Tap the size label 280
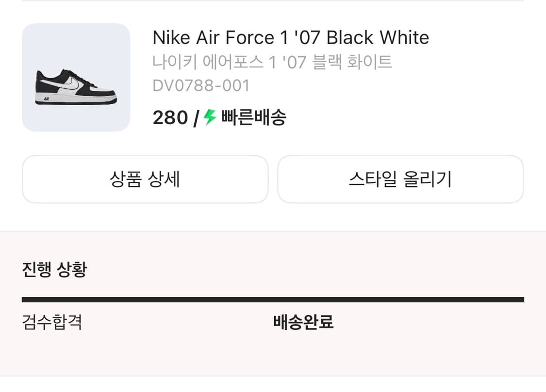 tap(169, 117)
